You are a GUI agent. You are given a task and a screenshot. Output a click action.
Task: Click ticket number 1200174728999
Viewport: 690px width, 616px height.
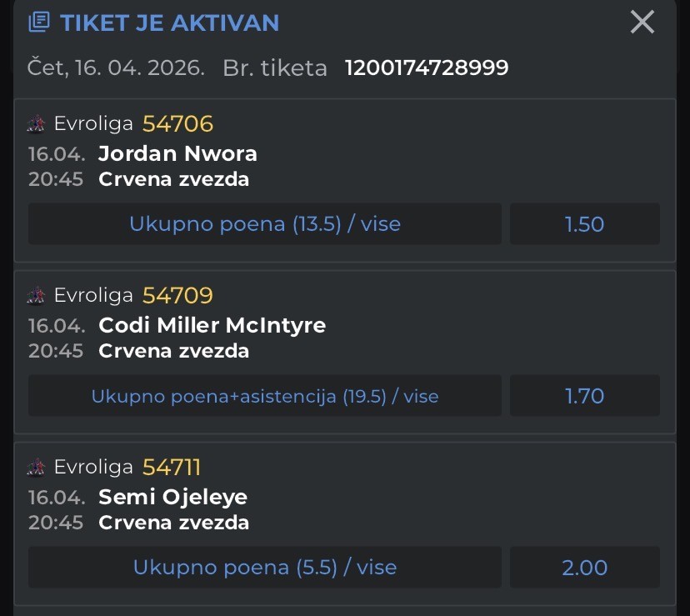(427, 68)
